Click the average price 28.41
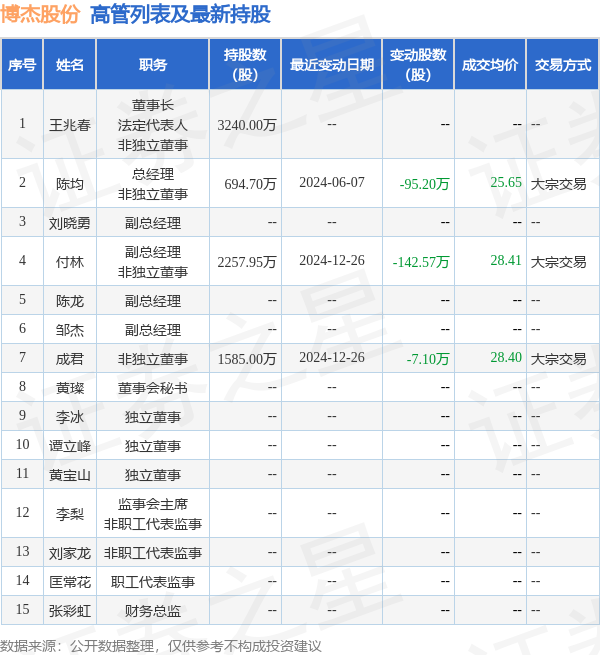Screen dimensions: 600x655 506,260
